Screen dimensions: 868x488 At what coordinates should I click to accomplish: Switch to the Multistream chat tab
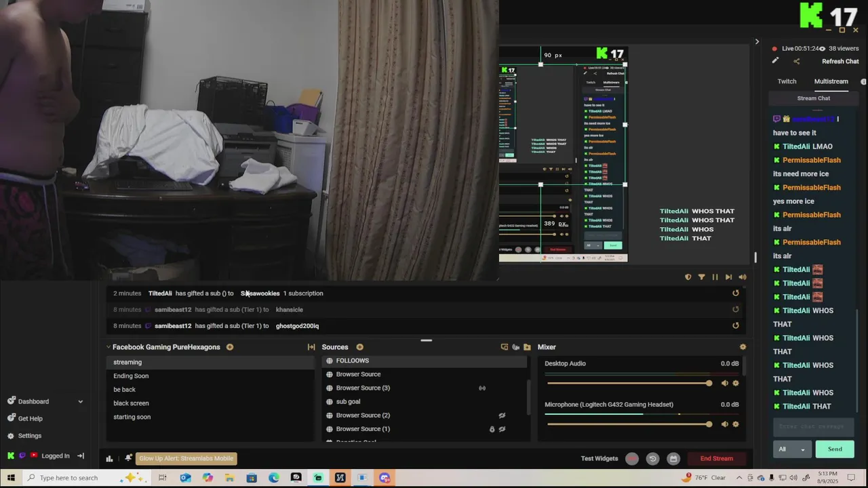coord(831,81)
